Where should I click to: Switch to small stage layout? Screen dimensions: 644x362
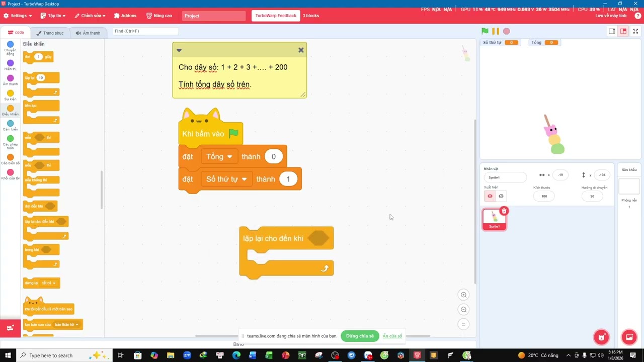(x=612, y=31)
